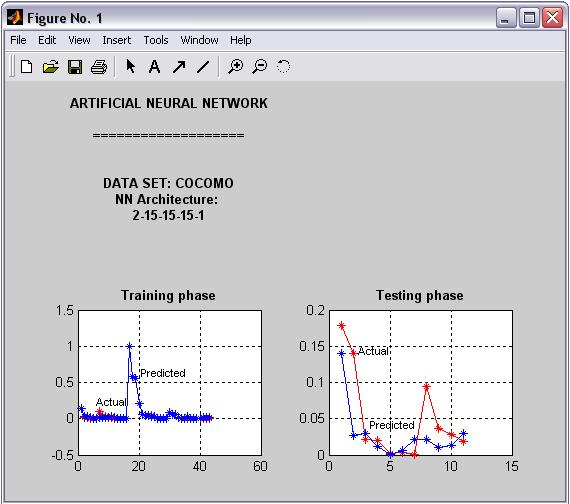Click the first red marker in Testing plot
The height and width of the screenshot is (504, 570).
[x=341, y=325]
